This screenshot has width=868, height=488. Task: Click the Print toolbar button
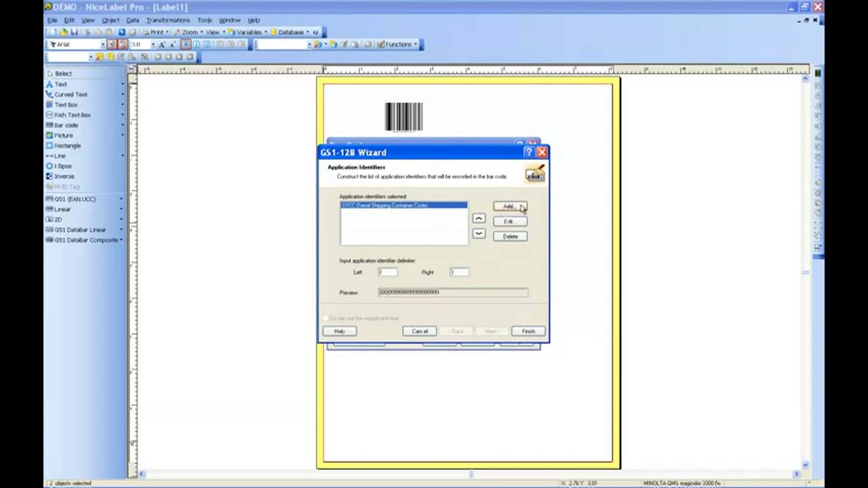(153, 32)
